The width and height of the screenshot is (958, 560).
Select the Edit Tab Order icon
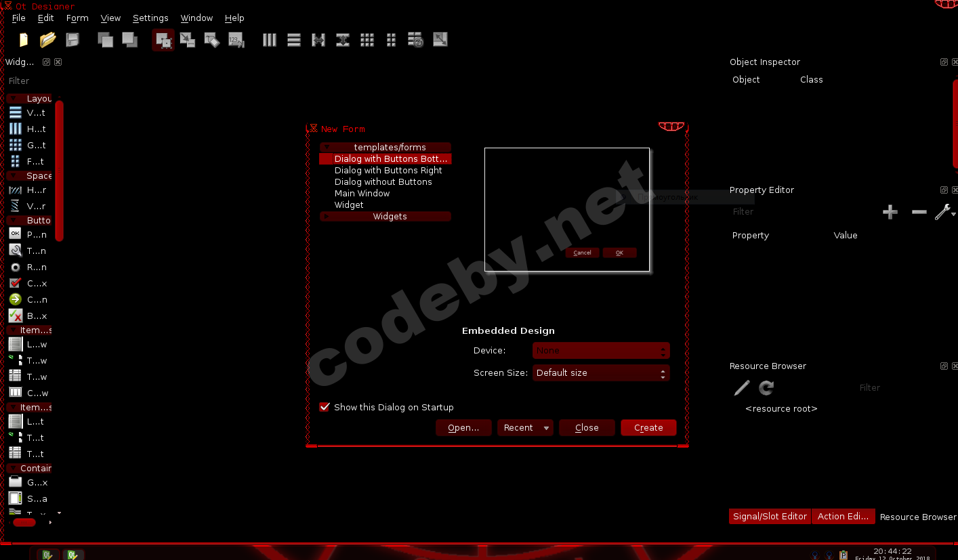pyautogui.click(x=236, y=40)
